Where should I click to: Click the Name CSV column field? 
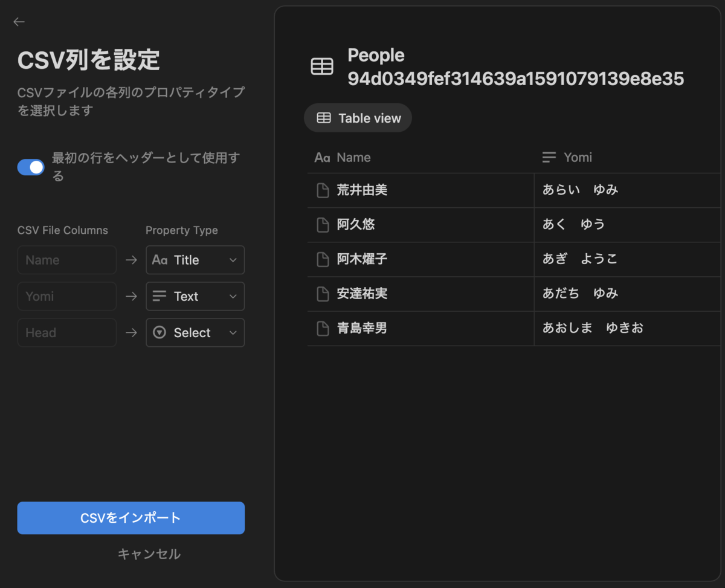tap(67, 260)
